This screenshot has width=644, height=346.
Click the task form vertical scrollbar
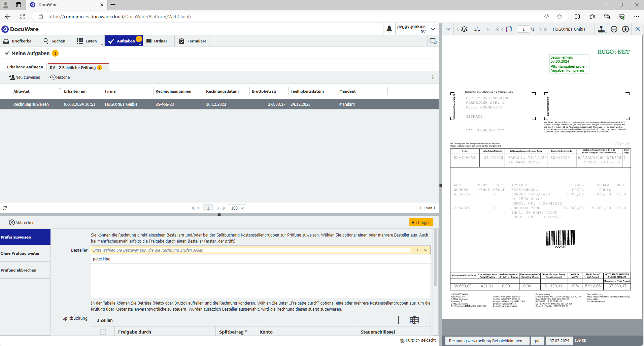[x=435, y=258]
